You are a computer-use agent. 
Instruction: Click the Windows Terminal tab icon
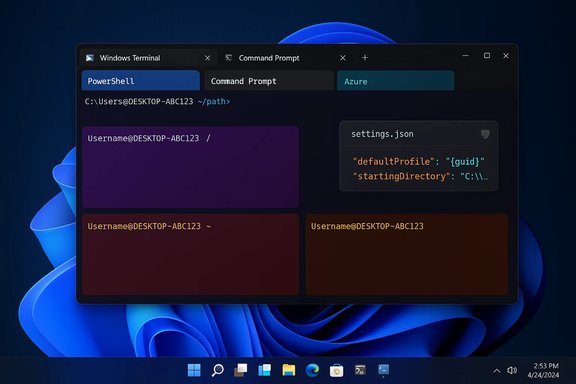click(90, 58)
